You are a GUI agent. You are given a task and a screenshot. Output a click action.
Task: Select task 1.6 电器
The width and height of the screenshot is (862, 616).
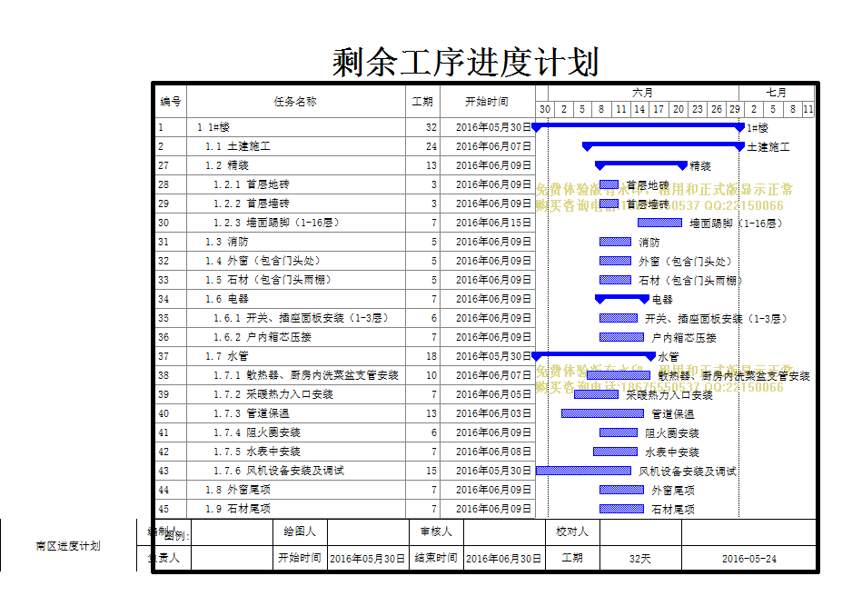[x=344, y=299]
